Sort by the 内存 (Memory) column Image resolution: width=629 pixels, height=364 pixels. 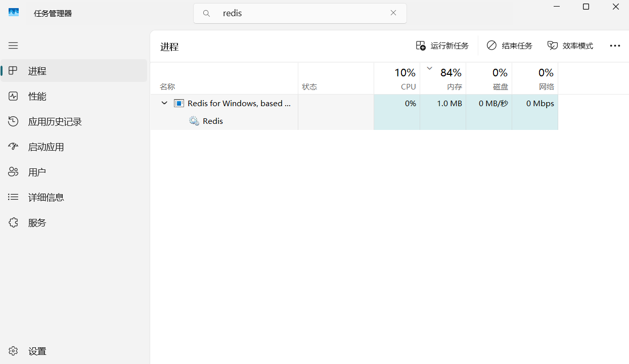tap(443, 78)
